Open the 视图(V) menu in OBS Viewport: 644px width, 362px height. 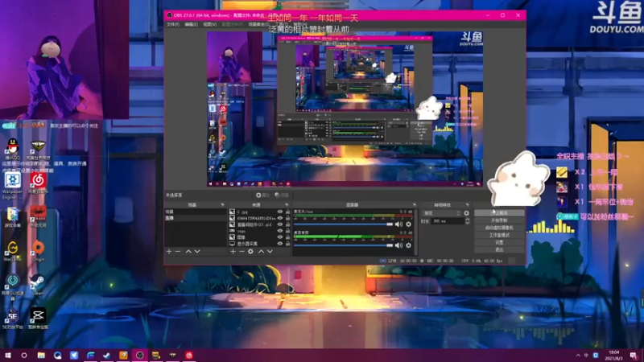click(x=209, y=25)
